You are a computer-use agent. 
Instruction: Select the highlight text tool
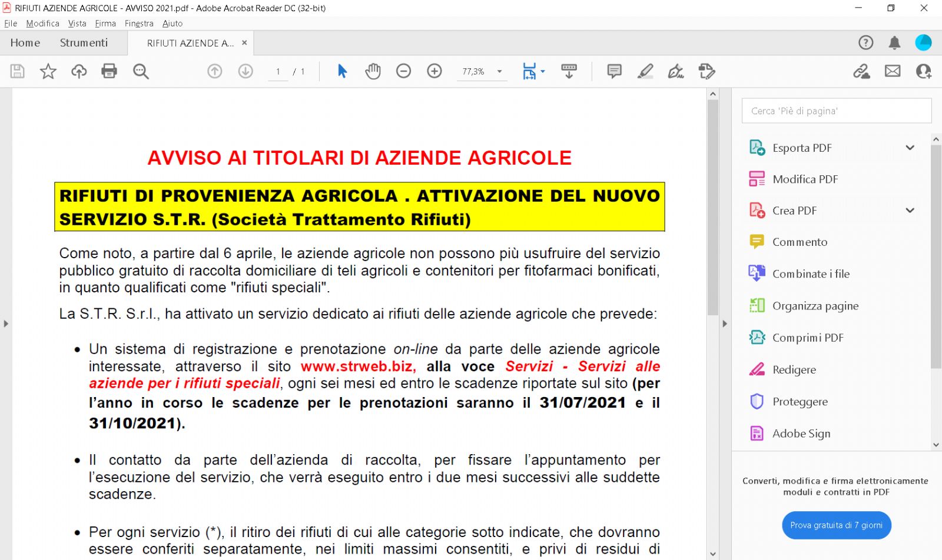645,71
